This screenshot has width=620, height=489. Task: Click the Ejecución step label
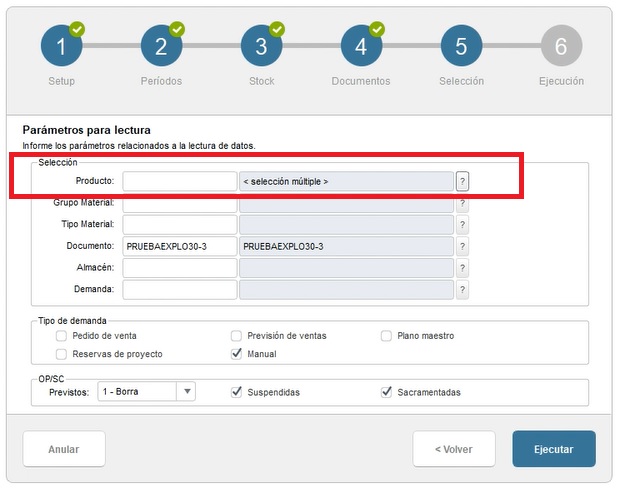[561, 81]
